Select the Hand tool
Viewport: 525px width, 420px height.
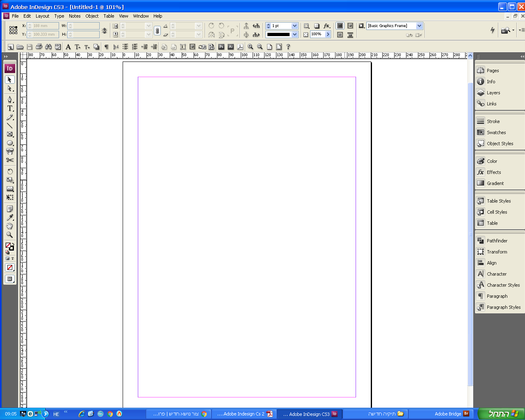10,226
